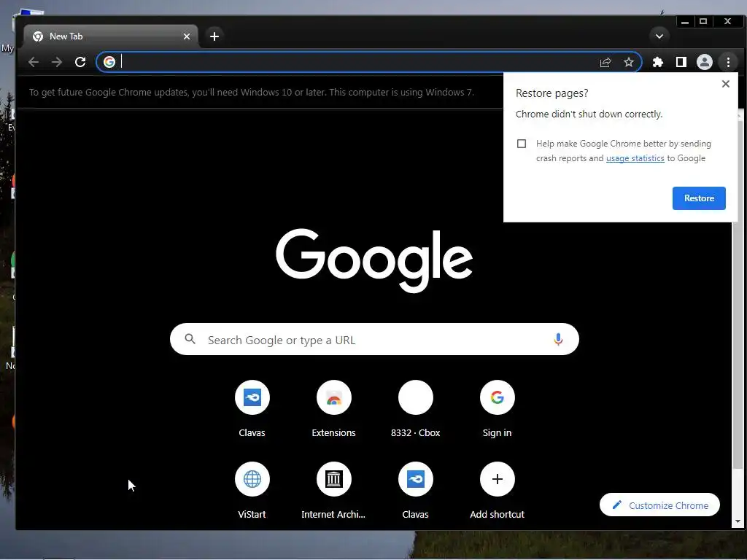
Task: Click Customize Chrome button
Action: tap(659, 505)
